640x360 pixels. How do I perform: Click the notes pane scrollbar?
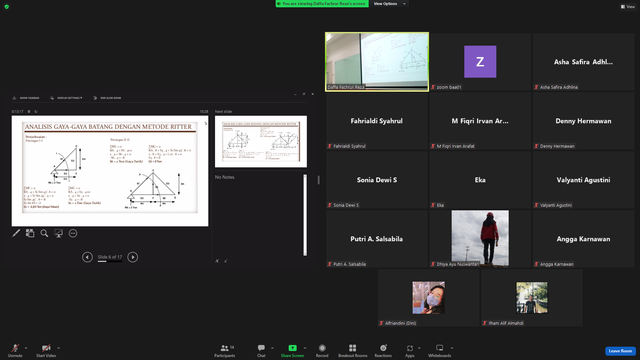pos(304,215)
